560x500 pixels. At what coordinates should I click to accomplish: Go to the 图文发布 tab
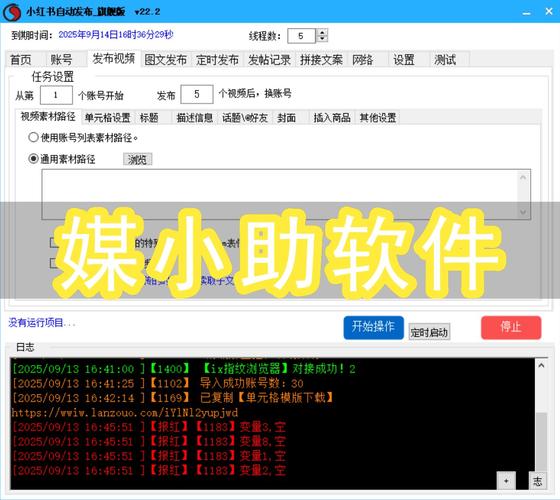click(x=166, y=60)
